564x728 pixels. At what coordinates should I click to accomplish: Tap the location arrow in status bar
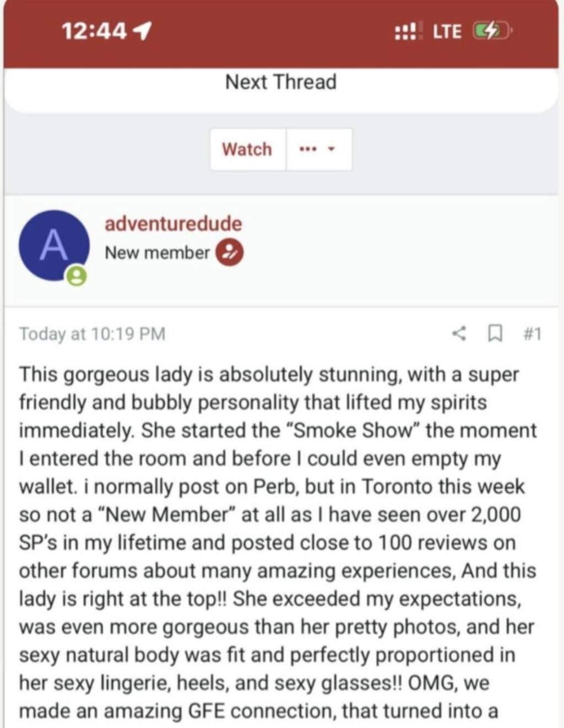pyautogui.click(x=143, y=31)
